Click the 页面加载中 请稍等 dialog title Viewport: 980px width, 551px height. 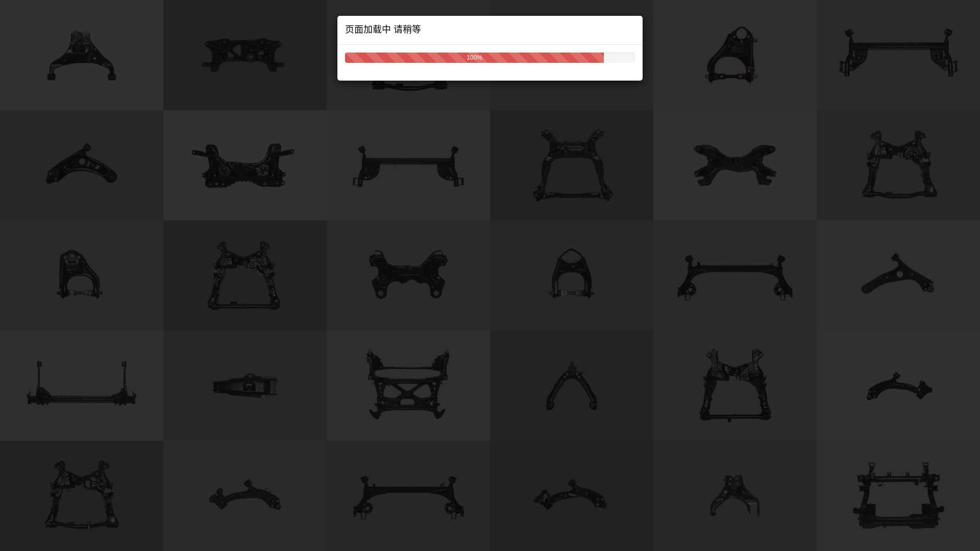[x=383, y=30]
